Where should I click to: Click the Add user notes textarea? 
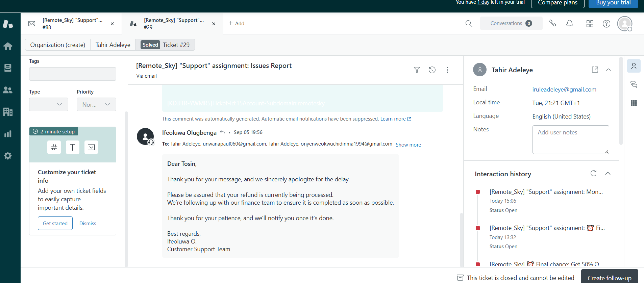571,139
